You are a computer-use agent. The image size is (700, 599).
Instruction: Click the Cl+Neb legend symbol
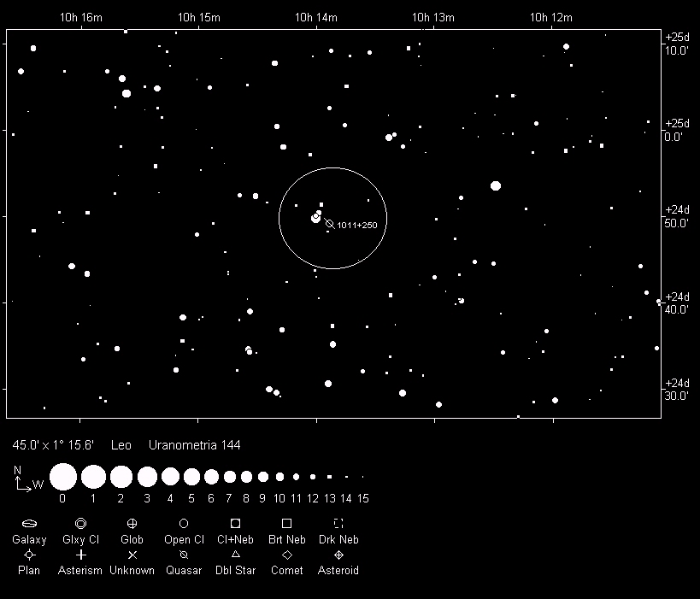[x=235, y=523]
